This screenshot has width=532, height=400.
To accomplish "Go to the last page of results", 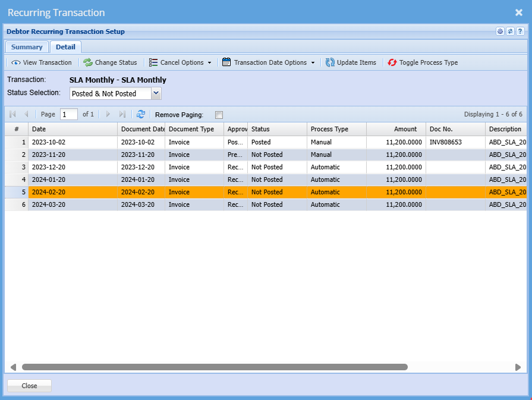I will 122,114.
